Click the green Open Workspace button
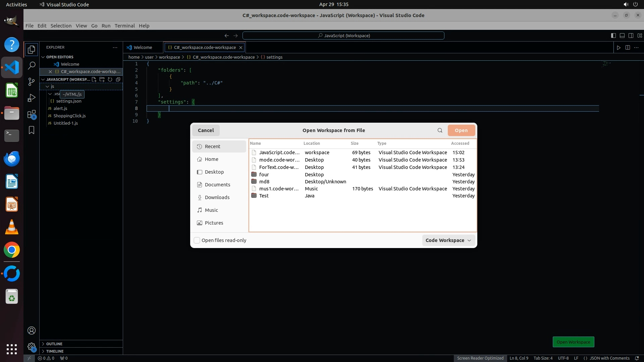The image size is (644, 362). (573, 342)
